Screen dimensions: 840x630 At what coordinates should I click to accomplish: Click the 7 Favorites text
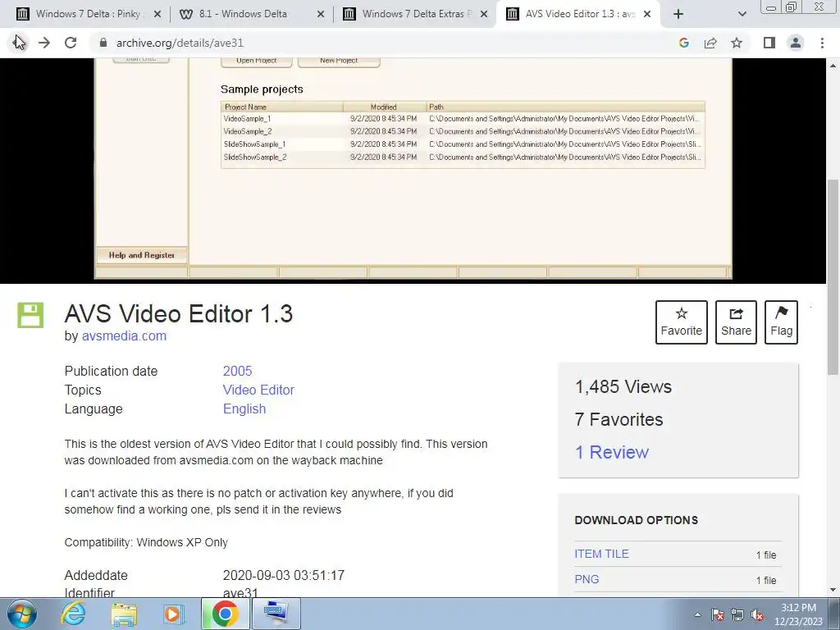[619, 419]
